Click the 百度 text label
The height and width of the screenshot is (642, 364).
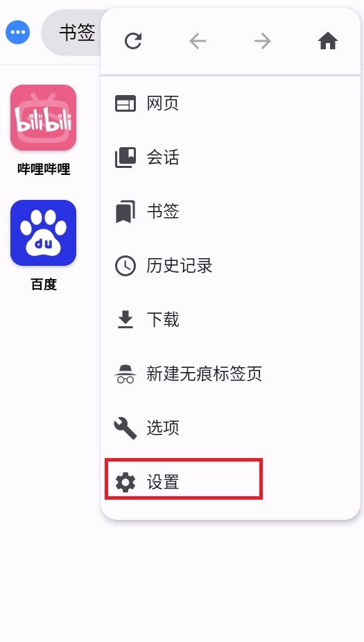click(44, 284)
